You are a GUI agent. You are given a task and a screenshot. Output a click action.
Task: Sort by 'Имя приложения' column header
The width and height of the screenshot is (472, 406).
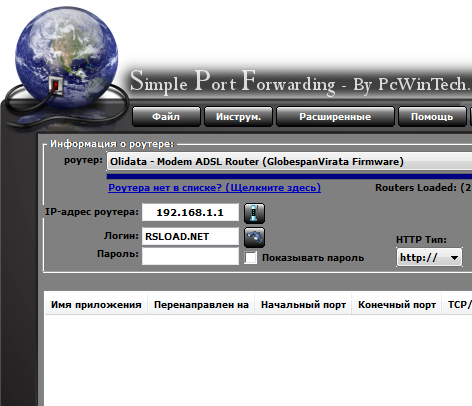[x=96, y=305]
